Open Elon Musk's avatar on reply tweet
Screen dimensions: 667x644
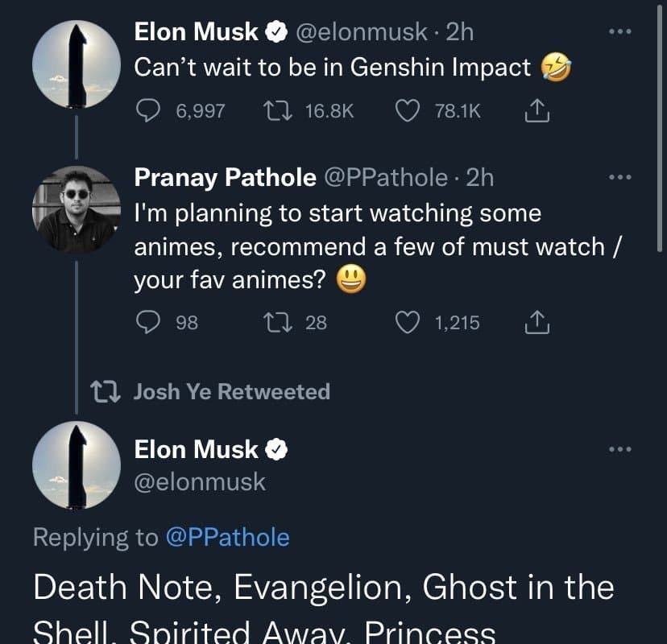pyautogui.click(x=77, y=467)
